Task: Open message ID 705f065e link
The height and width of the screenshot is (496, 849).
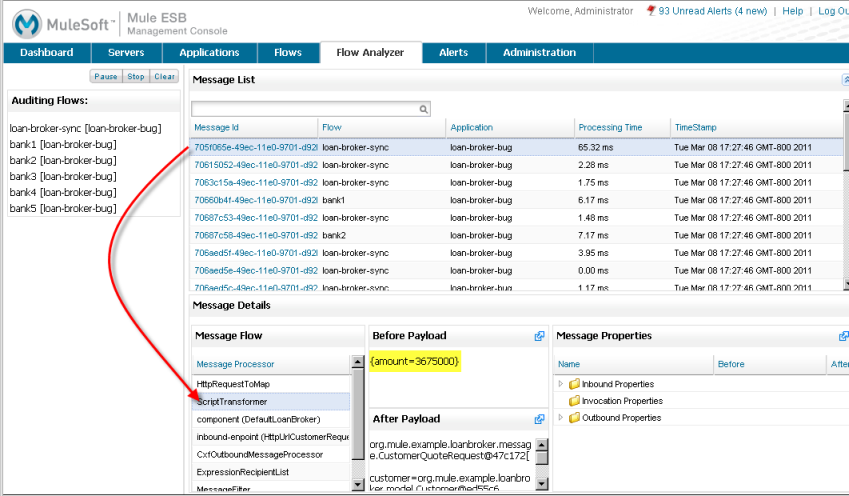Action: [255, 147]
